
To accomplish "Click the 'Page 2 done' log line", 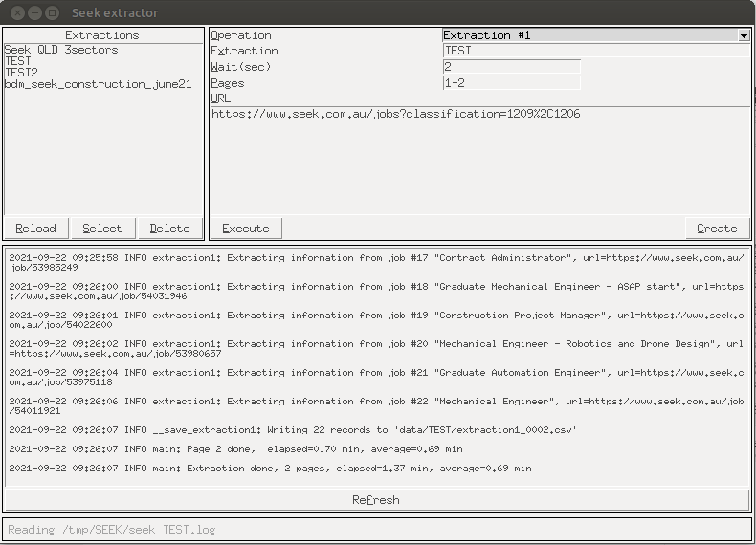I will pyautogui.click(x=235, y=449).
